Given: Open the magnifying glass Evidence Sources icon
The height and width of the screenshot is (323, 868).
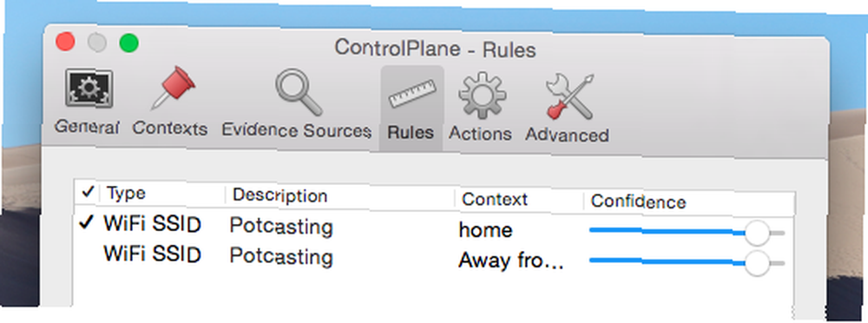Looking at the screenshot, I should tap(299, 91).
